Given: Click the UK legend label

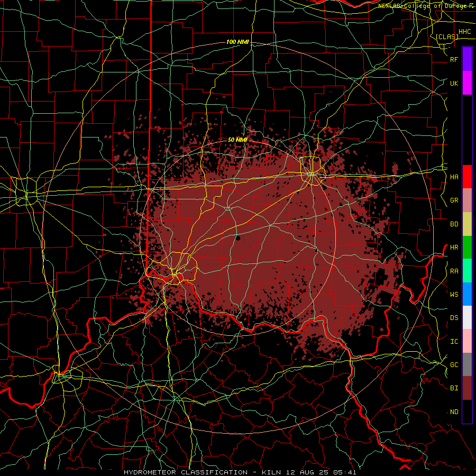Looking at the screenshot, I should point(454,83).
